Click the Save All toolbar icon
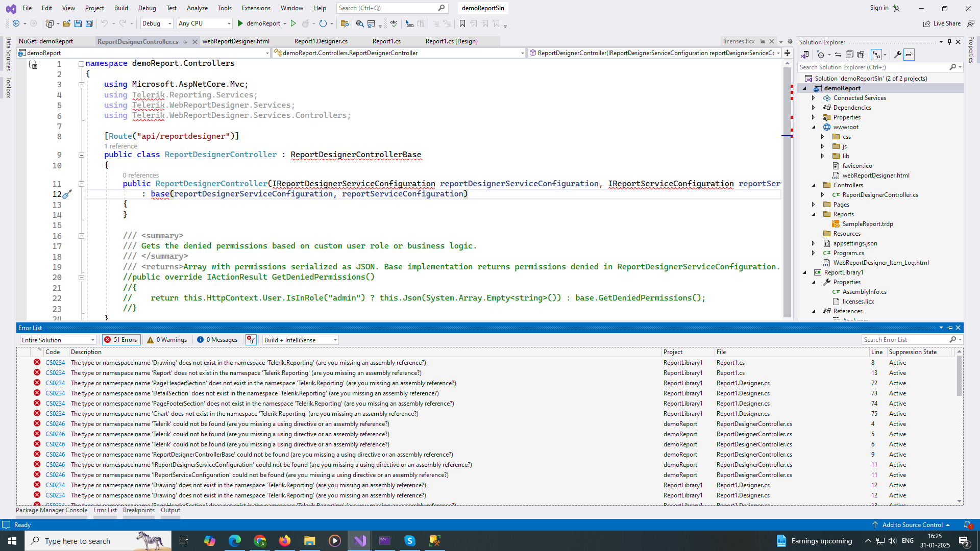The image size is (980, 551). pyautogui.click(x=89, y=23)
